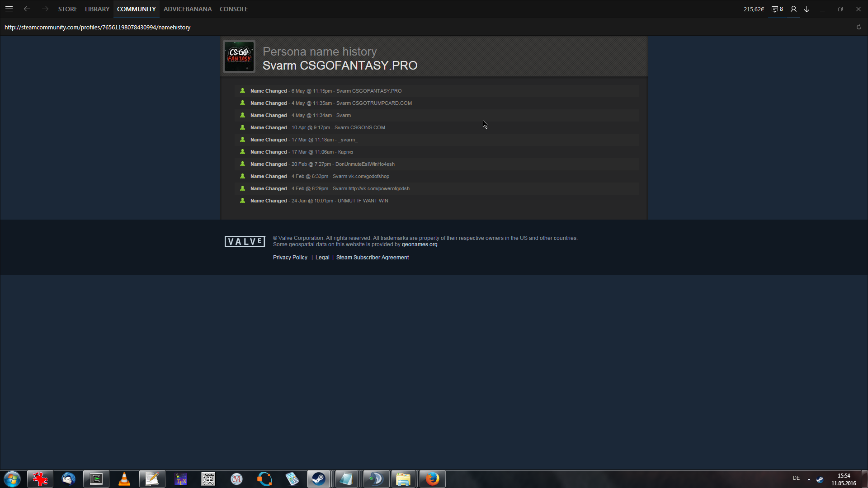Go back using the back arrow
The image size is (868, 488).
(x=27, y=9)
